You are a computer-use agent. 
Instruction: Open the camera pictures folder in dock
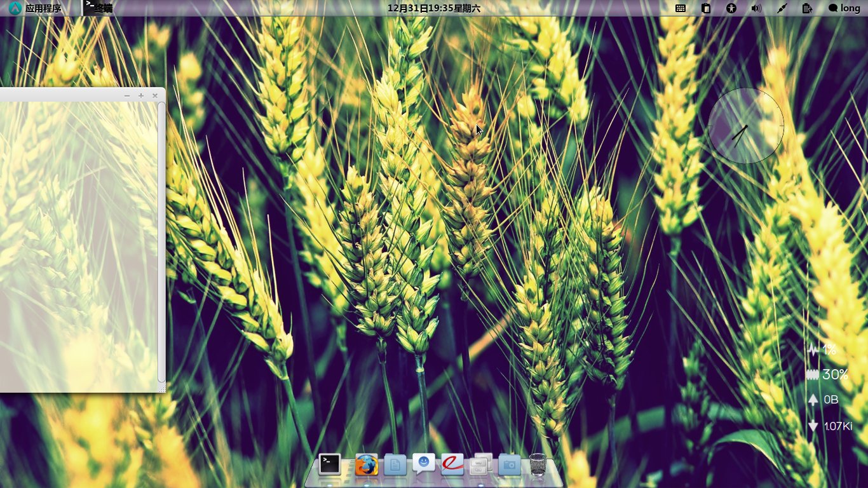pyautogui.click(x=510, y=465)
